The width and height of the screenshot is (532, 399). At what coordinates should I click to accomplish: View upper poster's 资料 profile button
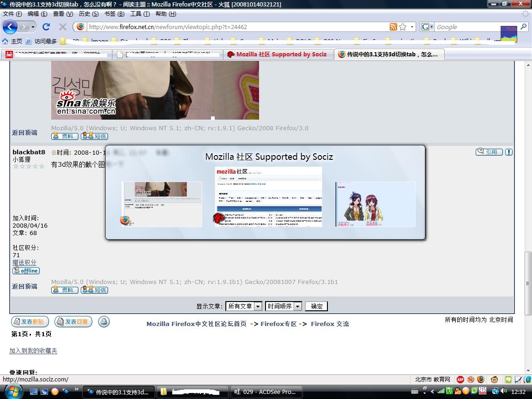65,136
